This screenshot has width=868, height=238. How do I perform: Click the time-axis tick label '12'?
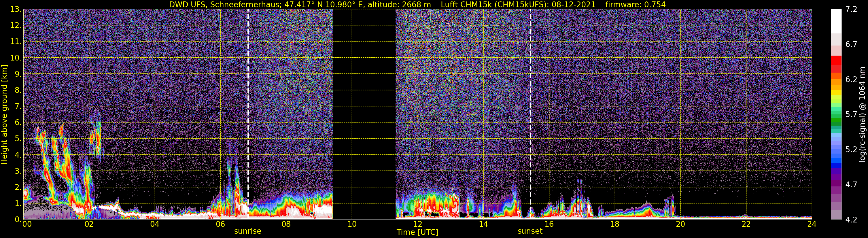click(417, 224)
